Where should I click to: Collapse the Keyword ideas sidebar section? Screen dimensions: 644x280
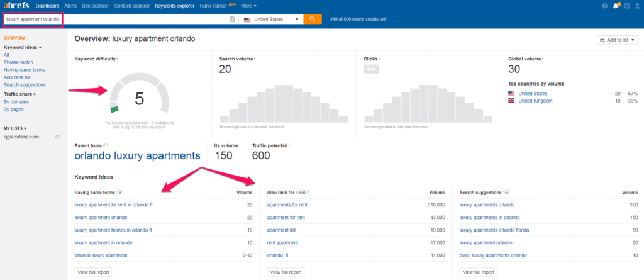coord(23,47)
